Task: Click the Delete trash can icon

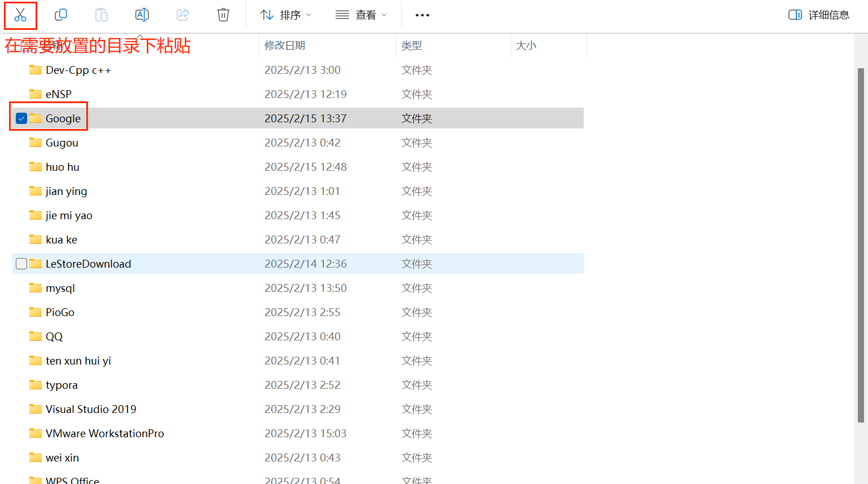Action: [x=223, y=15]
